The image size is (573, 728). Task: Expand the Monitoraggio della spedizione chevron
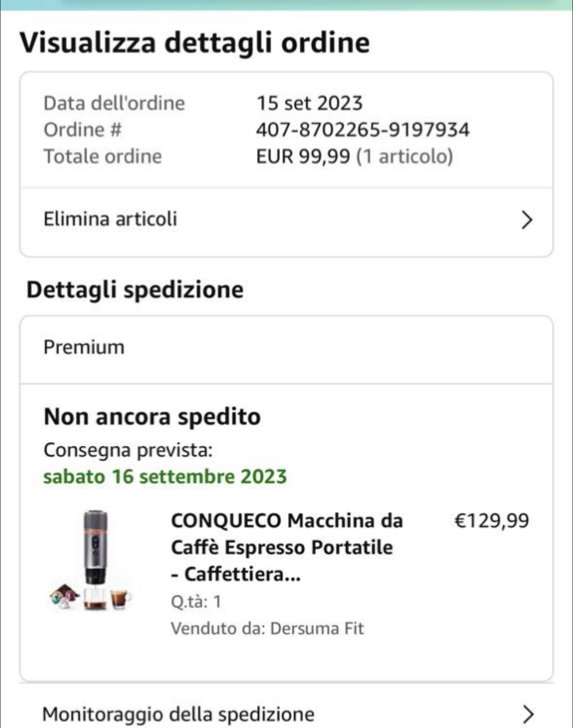pyautogui.click(x=527, y=714)
